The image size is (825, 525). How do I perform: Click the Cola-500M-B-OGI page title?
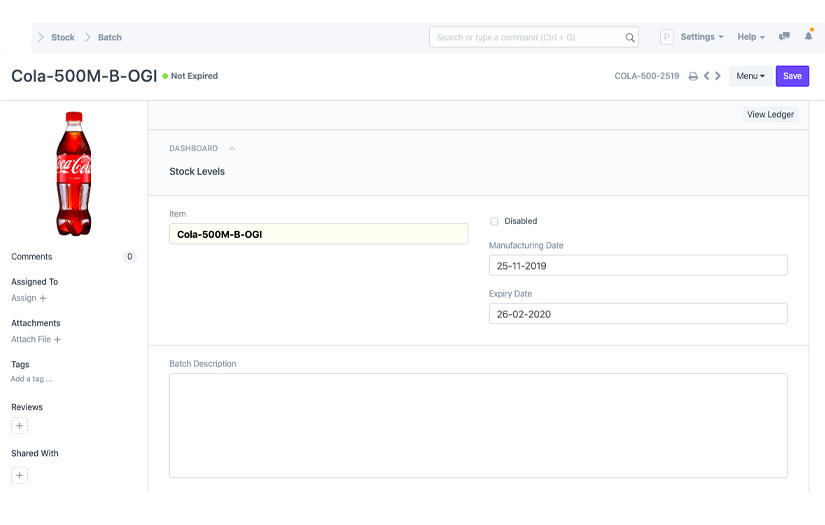click(84, 76)
